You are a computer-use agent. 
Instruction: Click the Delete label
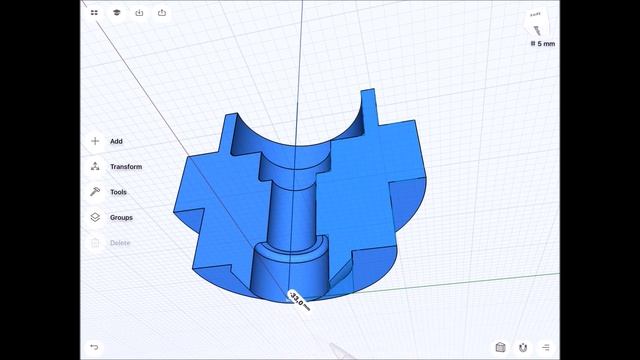(x=120, y=243)
